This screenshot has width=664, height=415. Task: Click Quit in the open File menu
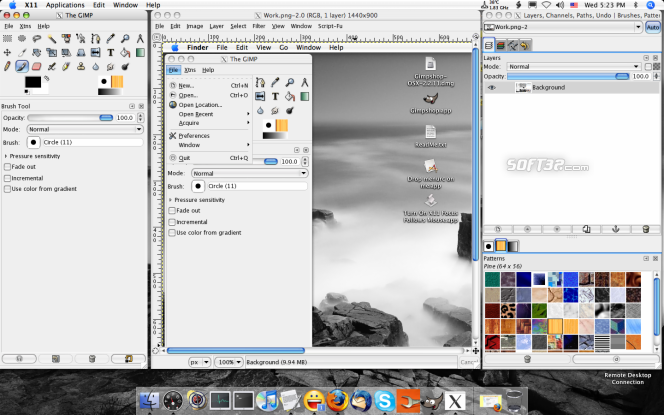[x=184, y=157]
